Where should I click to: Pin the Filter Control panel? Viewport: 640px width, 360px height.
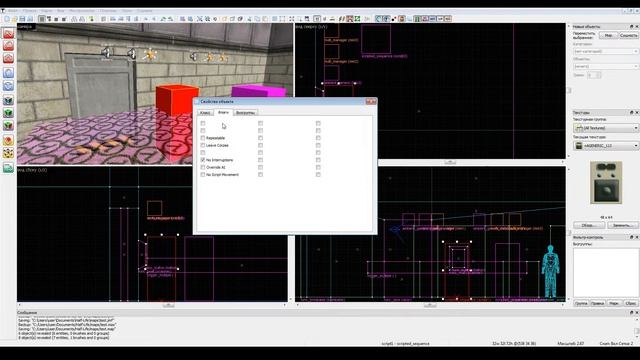(x=631, y=237)
